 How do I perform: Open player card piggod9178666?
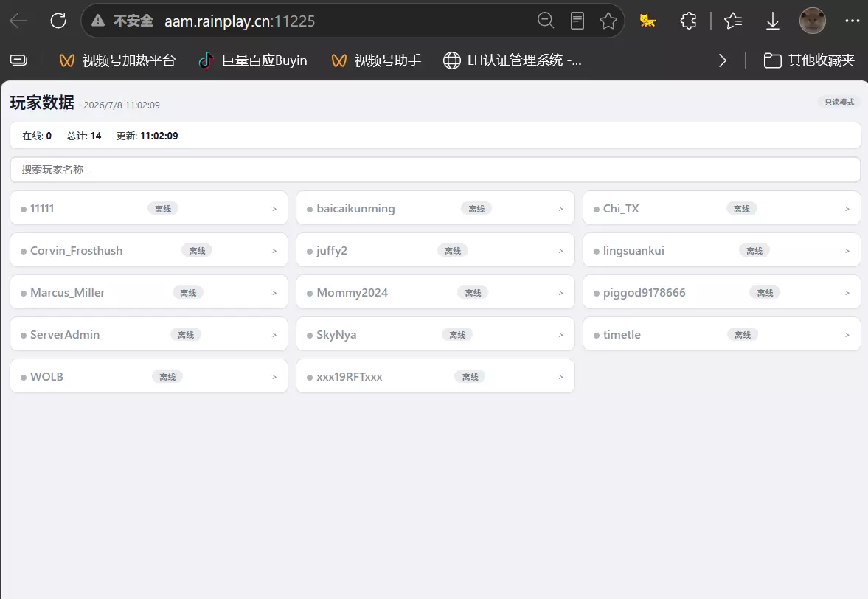pyautogui.click(x=722, y=292)
